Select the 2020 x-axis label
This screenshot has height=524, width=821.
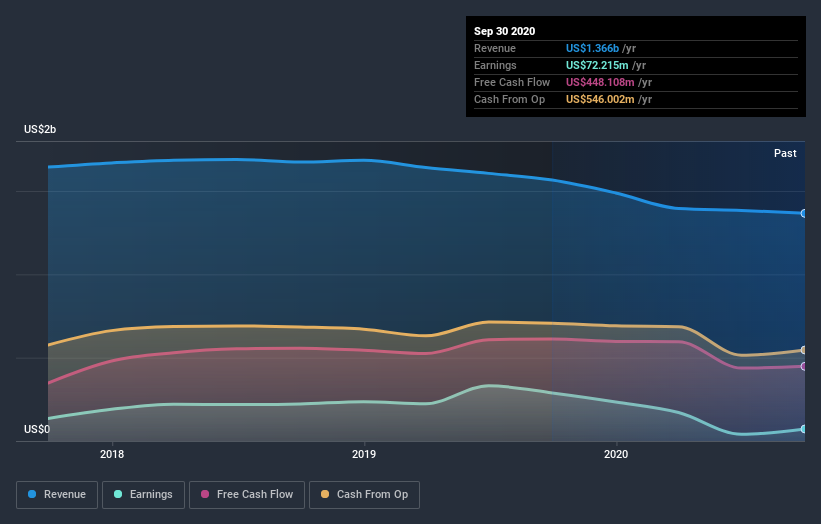(616, 454)
